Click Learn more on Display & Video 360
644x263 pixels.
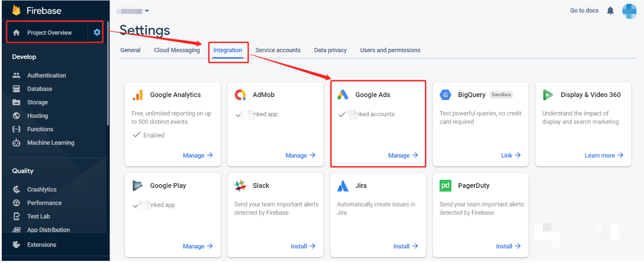(x=604, y=155)
